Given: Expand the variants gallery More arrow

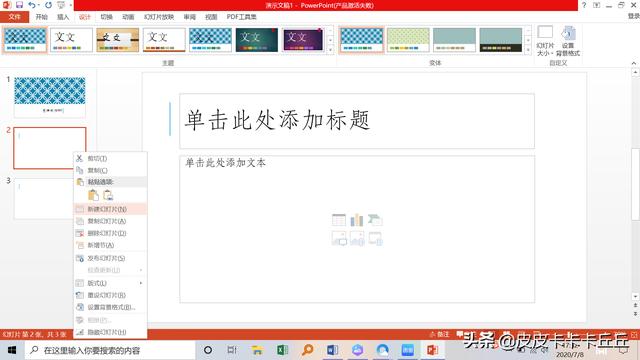Looking at the screenshot, I should pos(528,49).
